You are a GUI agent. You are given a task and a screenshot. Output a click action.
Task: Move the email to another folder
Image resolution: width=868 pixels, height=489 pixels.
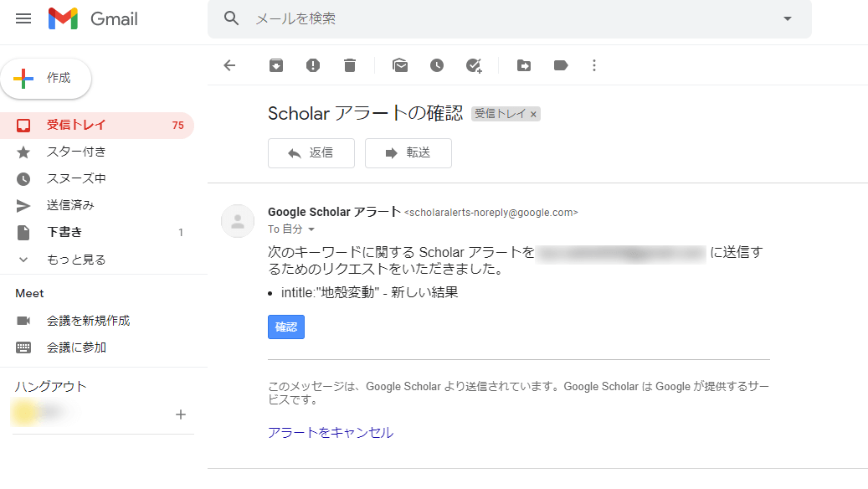click(524, 65)
